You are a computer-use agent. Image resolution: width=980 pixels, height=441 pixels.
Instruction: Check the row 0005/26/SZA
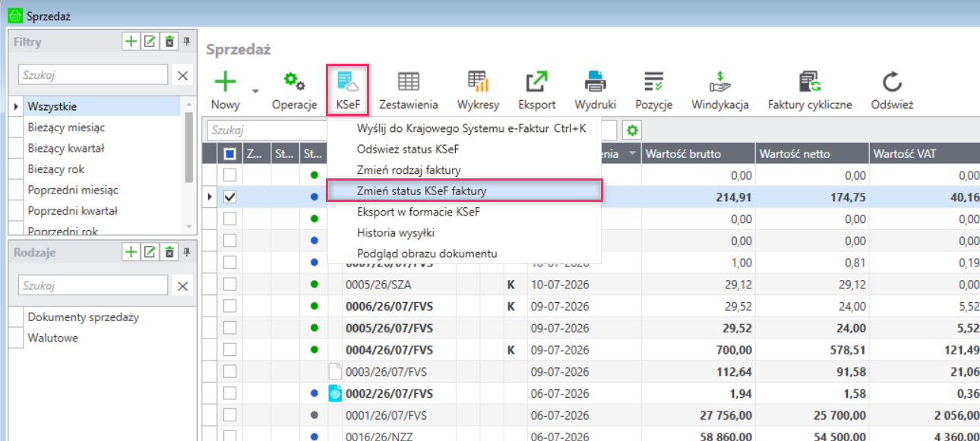point(229,285)
